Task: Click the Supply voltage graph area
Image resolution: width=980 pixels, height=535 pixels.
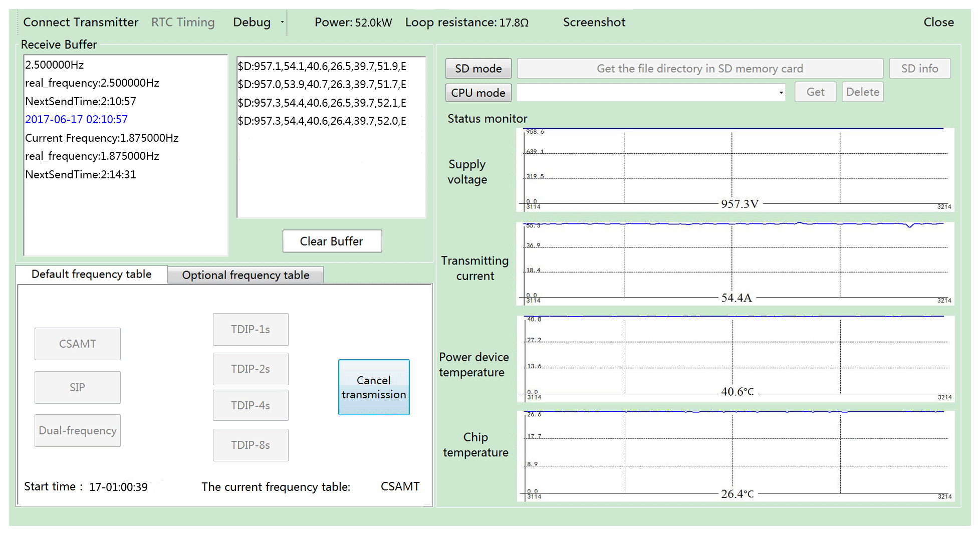Action: coord(734,169)
